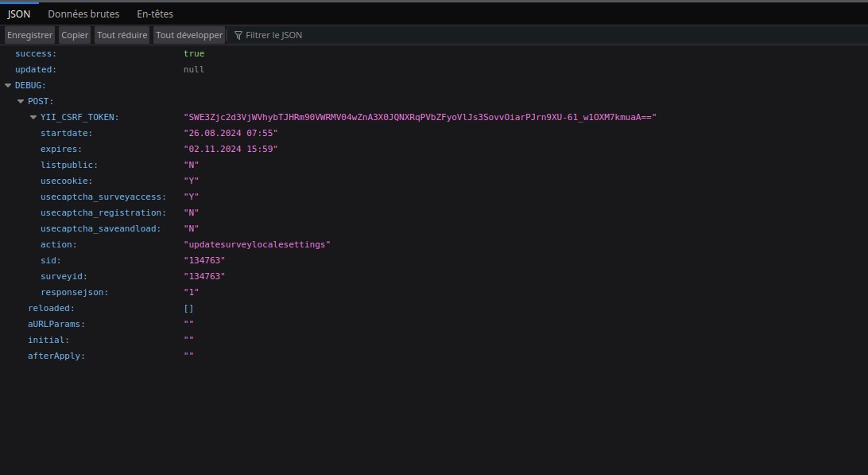The width and height of the screenshot is (868, 475).
Task: Click the usecaptcha_surveyaccess key
Action: (103, 197)
